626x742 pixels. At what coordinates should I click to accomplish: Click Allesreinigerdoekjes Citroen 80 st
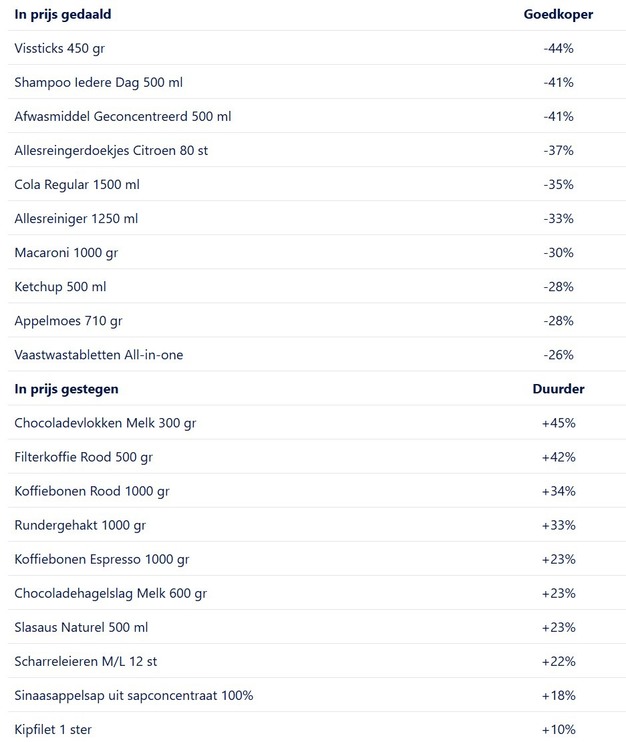[111, 150]
